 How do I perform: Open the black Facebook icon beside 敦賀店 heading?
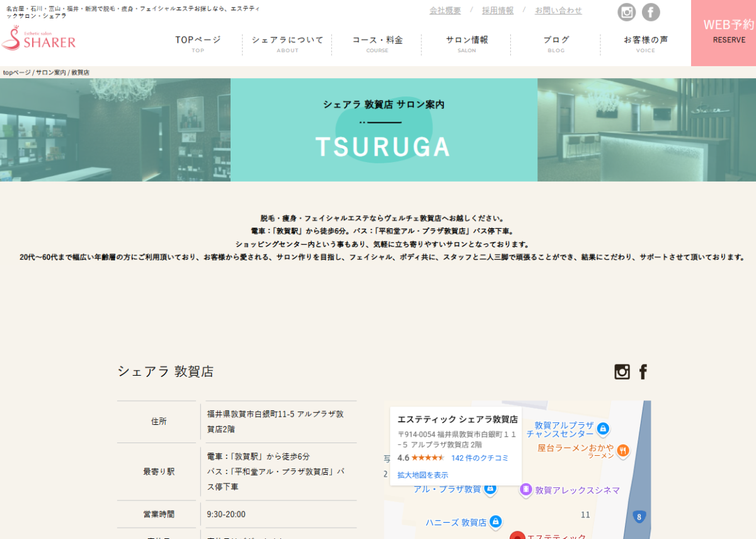click(643, 372)
